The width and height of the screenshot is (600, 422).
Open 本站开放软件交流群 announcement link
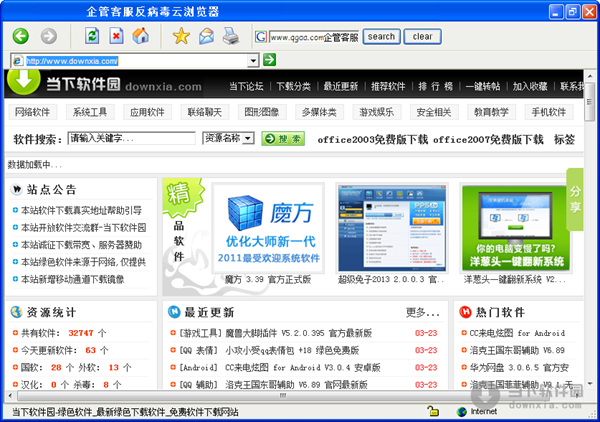(x=83, y=228)
